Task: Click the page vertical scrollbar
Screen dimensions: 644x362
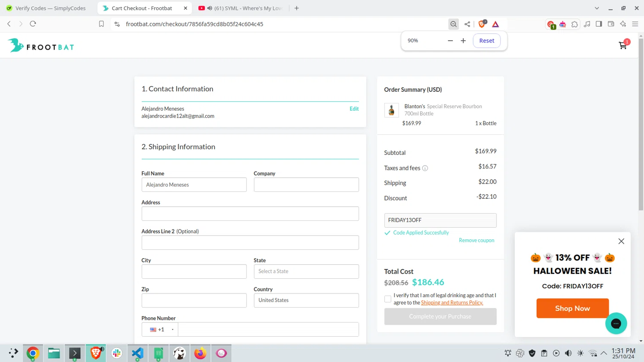Action: click(x=641, y=124)
